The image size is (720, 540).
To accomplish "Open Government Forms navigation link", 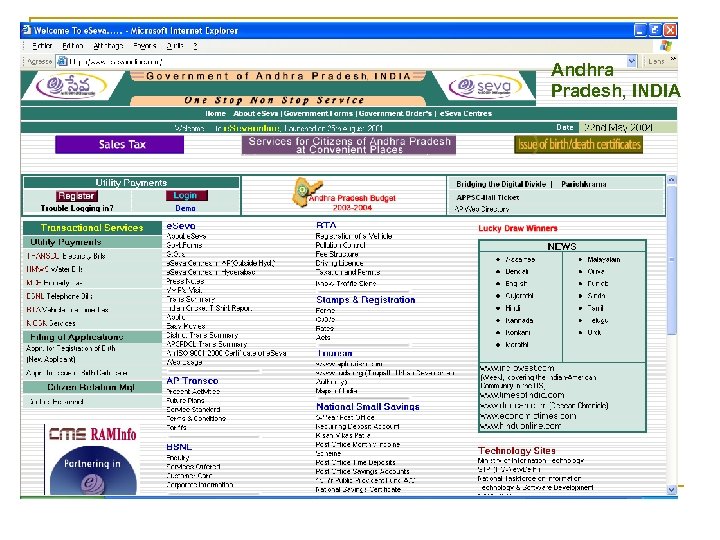I will [x=319, y=113].
